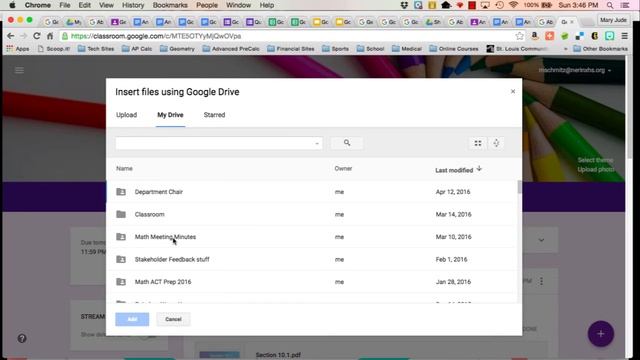Click the Upload photo link
This screenshot has width=640, height=360.
coord(596,169)
